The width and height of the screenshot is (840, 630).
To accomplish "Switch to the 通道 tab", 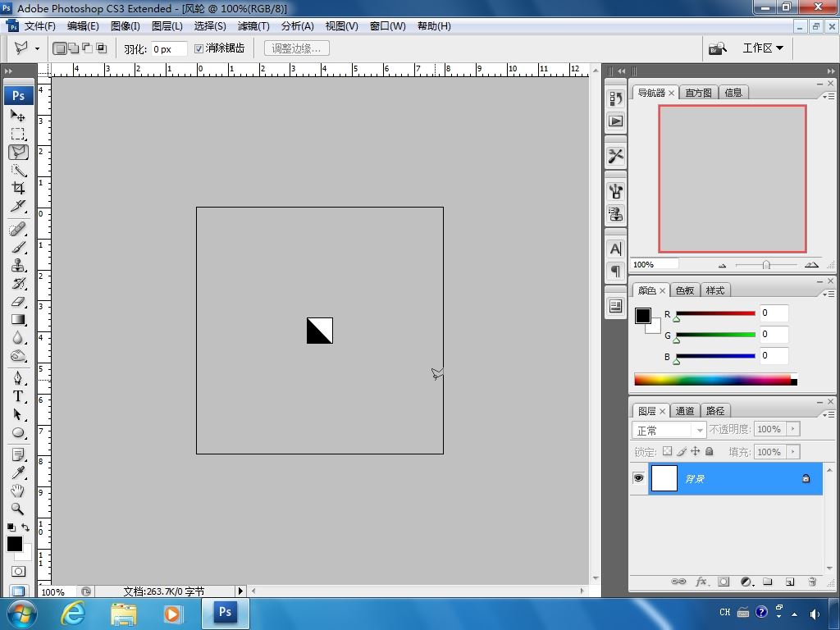I will [x=685, y=411].
